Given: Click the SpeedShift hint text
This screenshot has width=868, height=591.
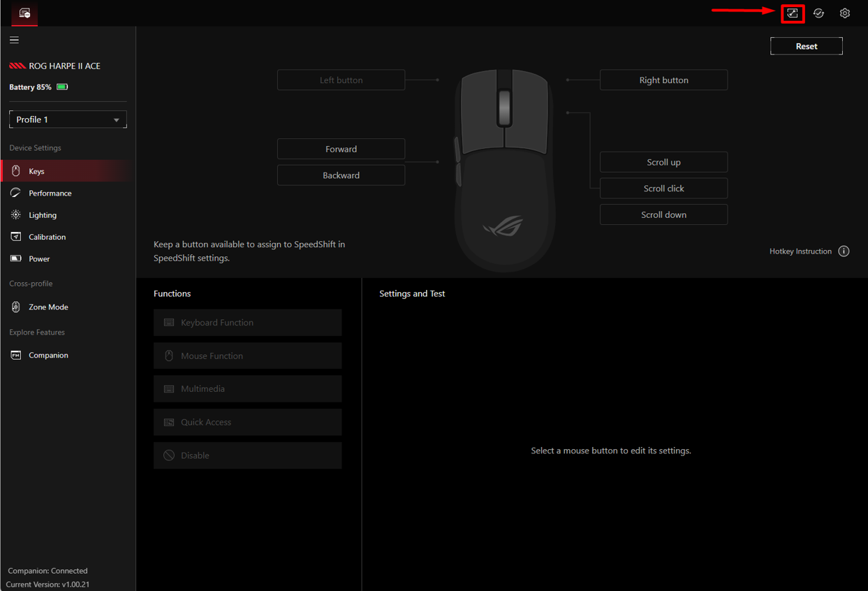Looking at the screenshot, I should click(x=249, y=251).
